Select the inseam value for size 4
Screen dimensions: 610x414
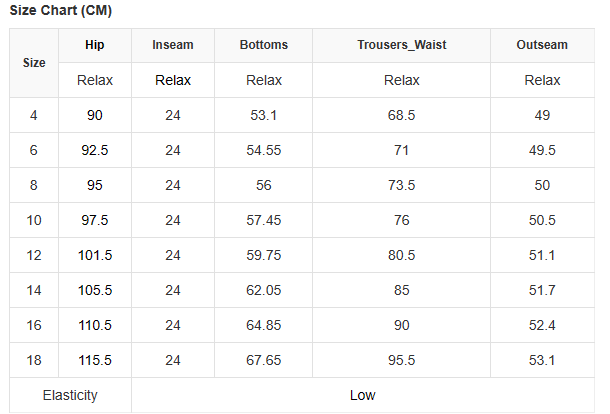pos(173,115)
